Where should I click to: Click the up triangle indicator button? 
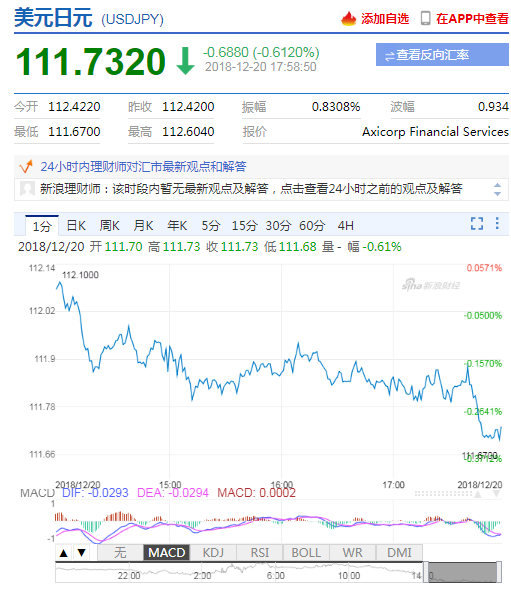64,553
